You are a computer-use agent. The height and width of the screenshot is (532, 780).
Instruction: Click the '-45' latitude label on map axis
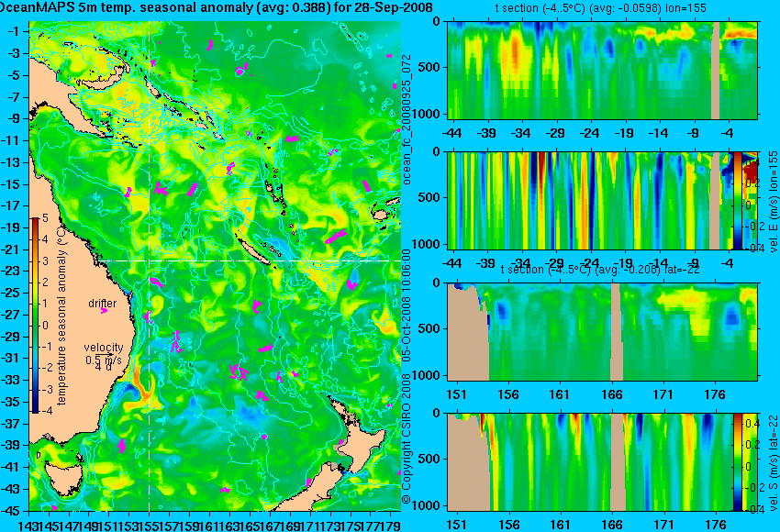[11, 511]
